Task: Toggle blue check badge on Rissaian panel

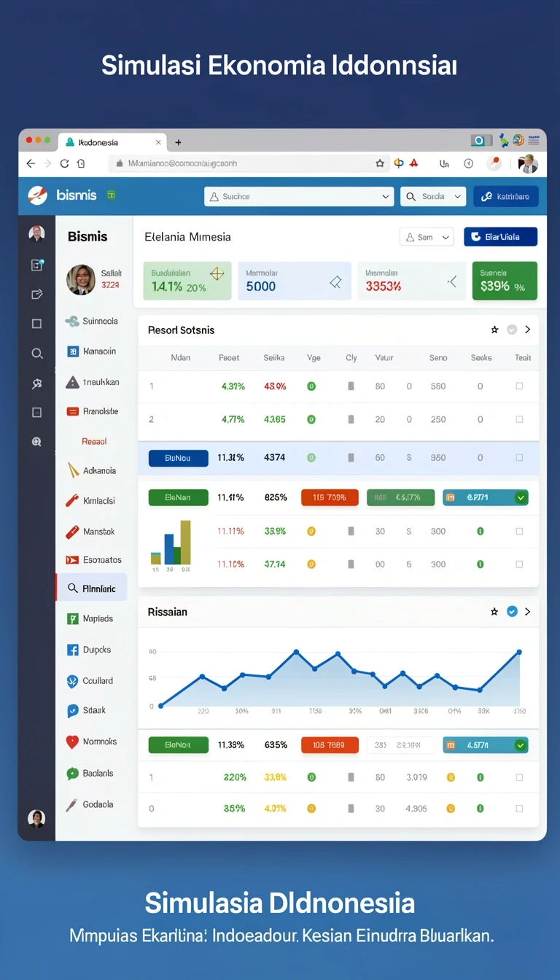Action: click(x=512, y=612)
